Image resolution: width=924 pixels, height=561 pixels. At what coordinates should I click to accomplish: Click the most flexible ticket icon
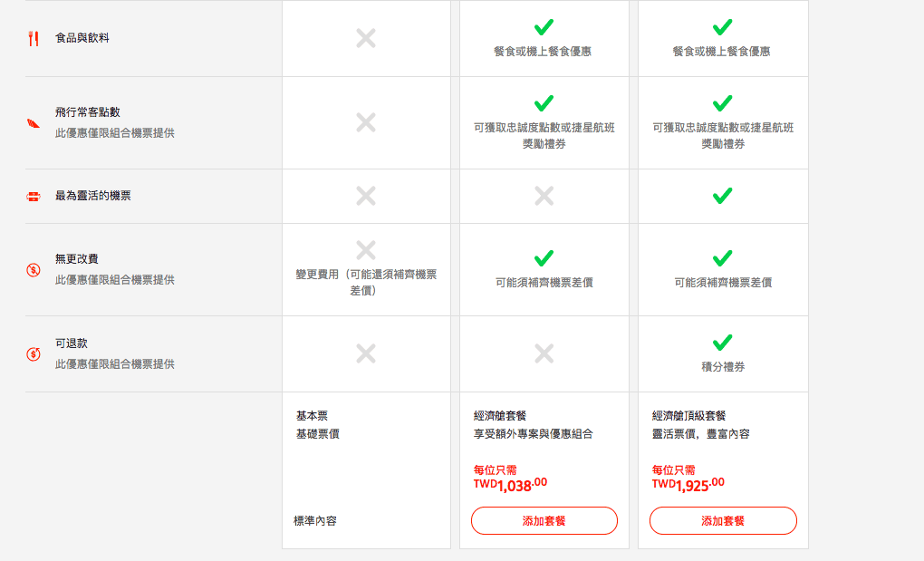(x=34, y=197)
